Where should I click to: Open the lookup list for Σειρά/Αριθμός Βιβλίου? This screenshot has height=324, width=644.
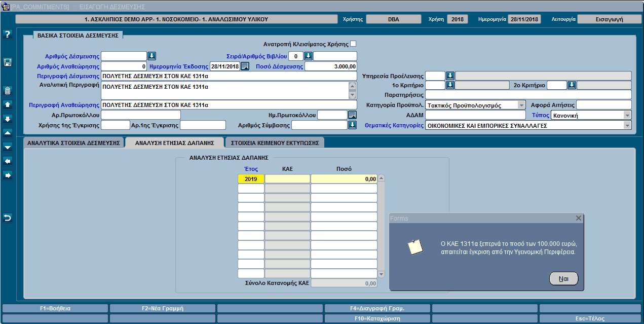308,56
